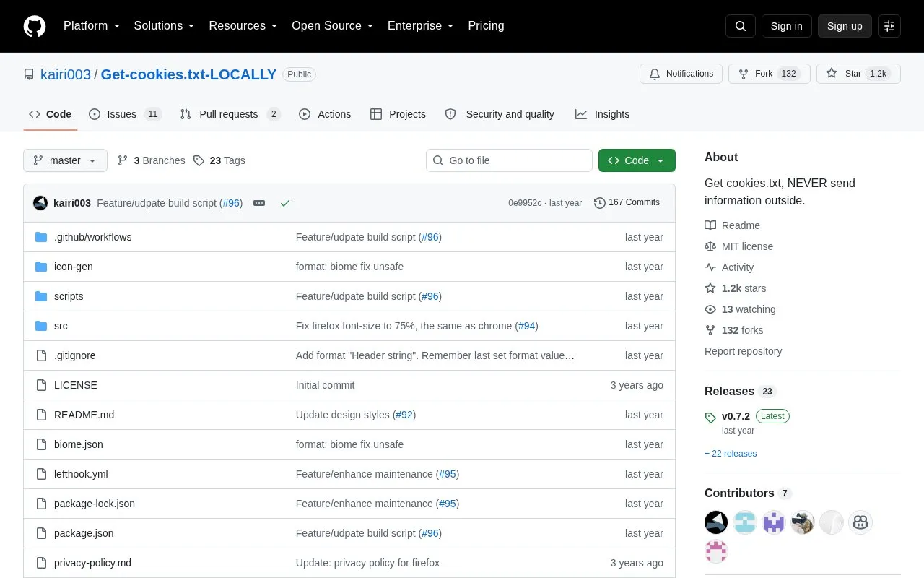Expand the Platform menu
This screenshot has height=578, width=924.
[x=92, y=26]
